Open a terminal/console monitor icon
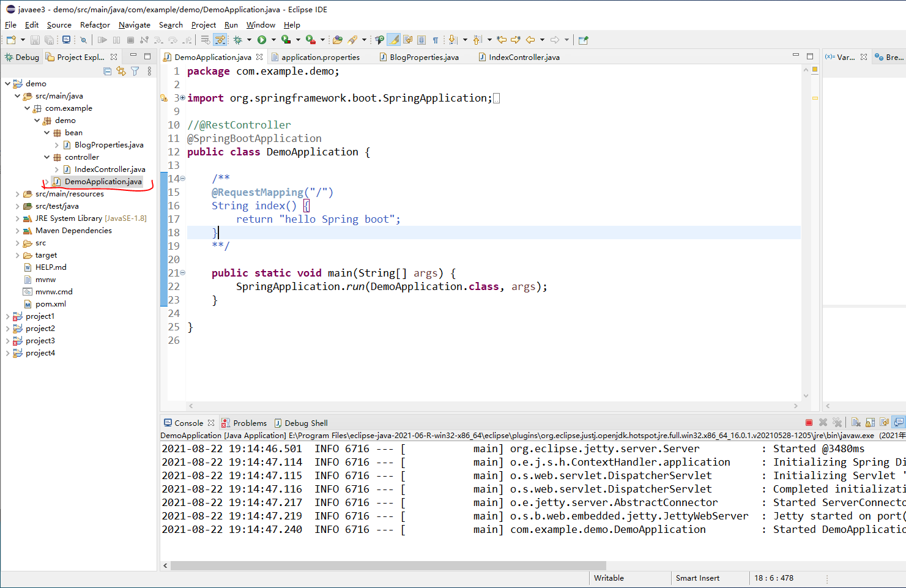Viewport: 906px width, 588px height. click(66, 40)
